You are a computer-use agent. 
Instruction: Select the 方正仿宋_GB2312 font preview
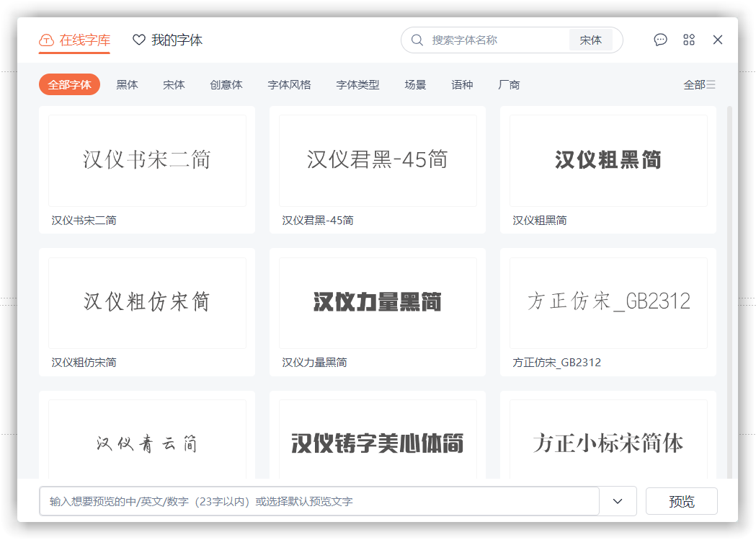(608, 303)
